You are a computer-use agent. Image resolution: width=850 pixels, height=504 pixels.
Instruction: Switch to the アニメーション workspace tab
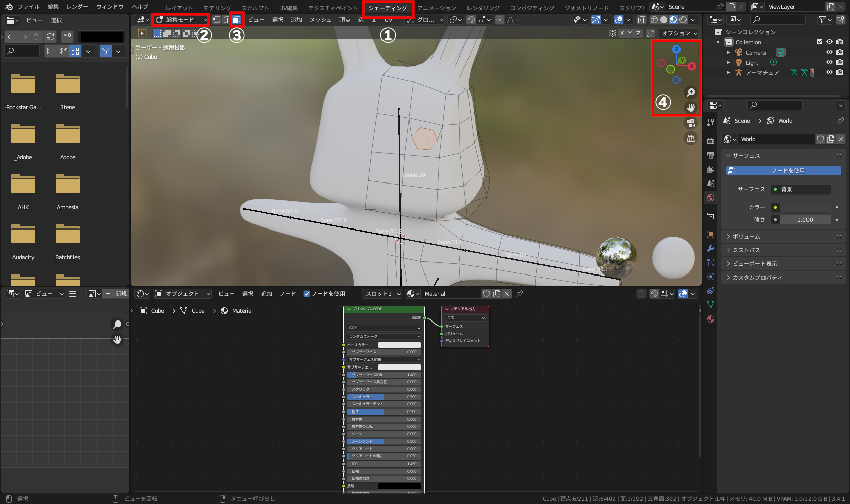[x=437, y=8]
